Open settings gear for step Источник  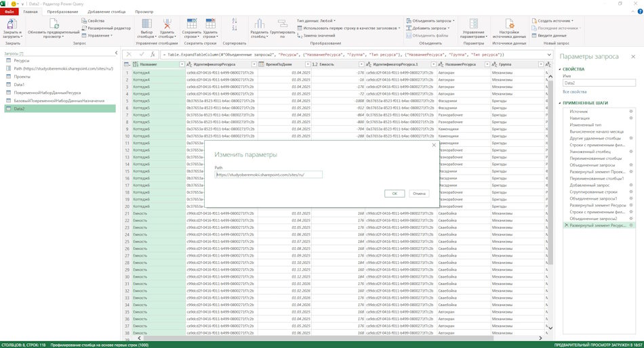point(631,111)
